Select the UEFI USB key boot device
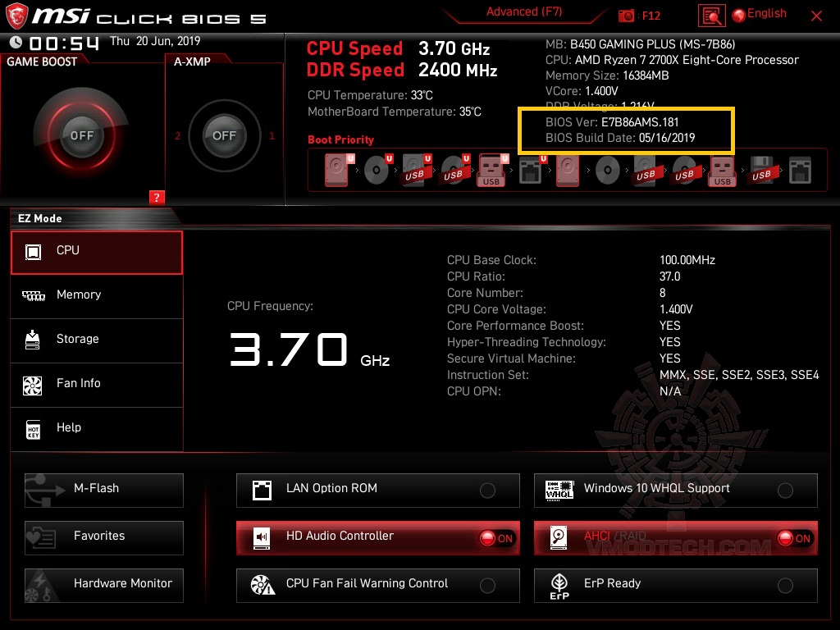This screenshot has width=840, height=630. [492, 171]
